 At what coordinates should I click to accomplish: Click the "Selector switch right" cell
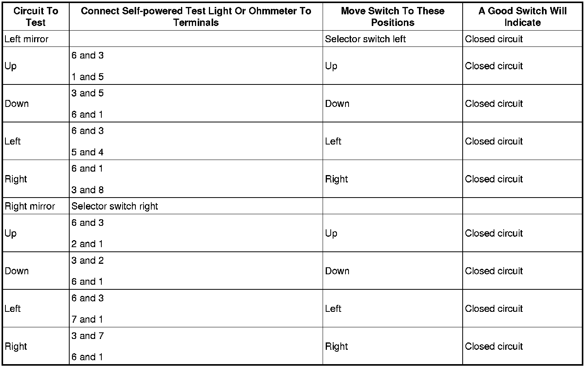point(115,206)
